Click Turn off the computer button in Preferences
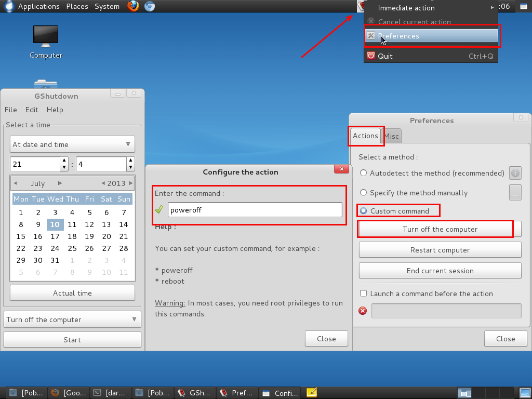Viewport: 532px width, 399px height. point(440,229)
